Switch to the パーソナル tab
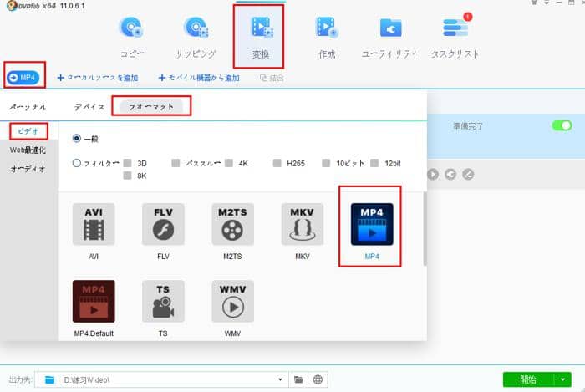The image size is (585, 392). (28, 108)
